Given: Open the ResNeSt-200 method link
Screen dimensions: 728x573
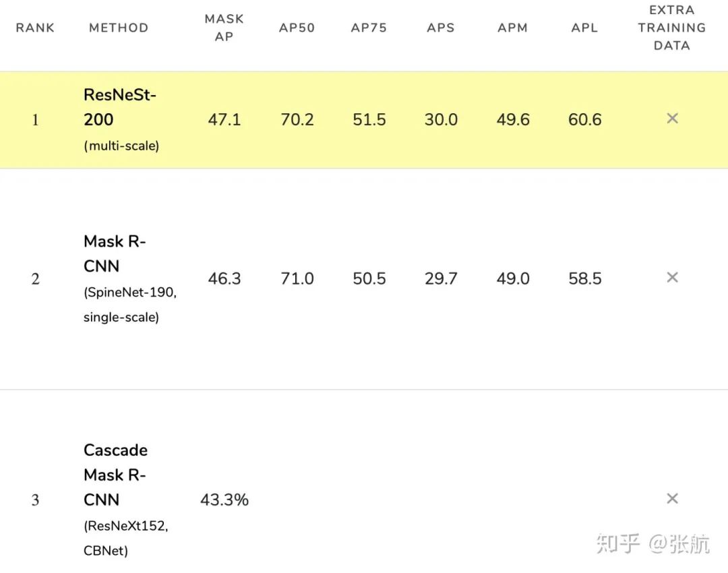Looking at the screenshot, I should coord(119,107).
